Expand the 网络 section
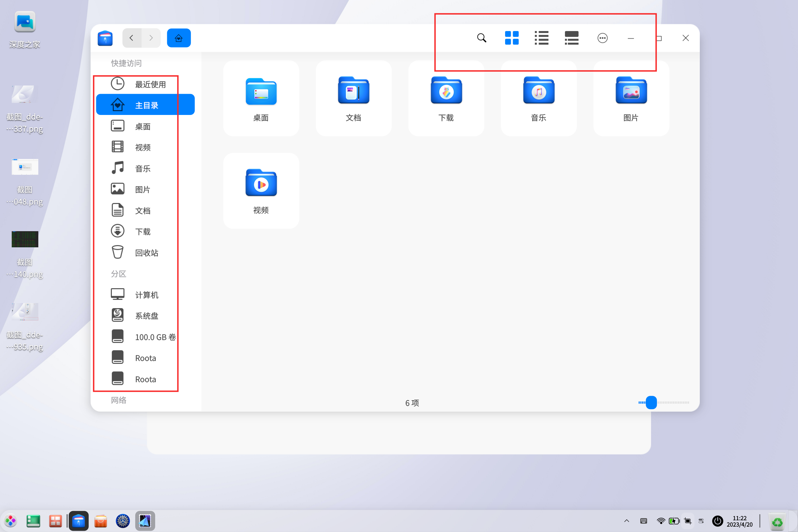This screenshot has height=532, width=798. coord(118,400)
